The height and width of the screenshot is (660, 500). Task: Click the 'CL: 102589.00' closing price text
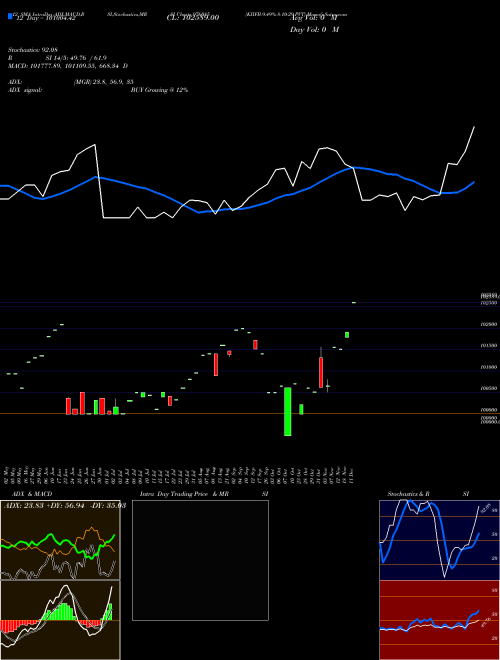tap(193, 18)
